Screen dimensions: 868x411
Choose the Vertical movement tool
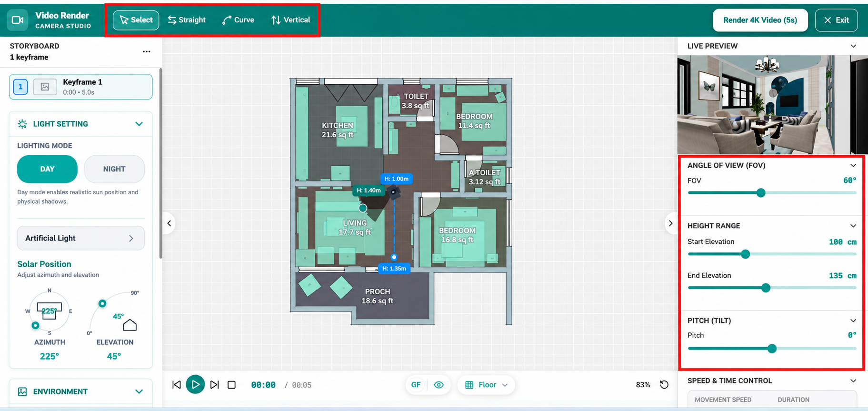pos(290,20)
